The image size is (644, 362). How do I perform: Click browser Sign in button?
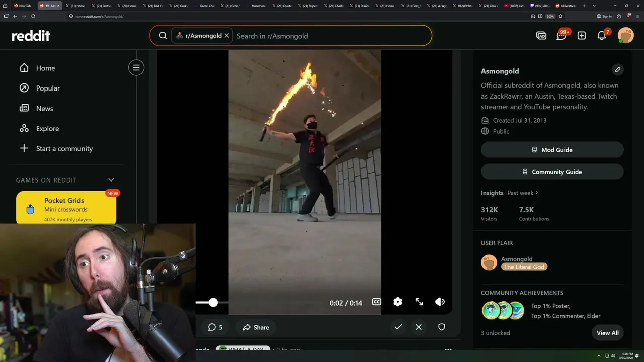click(604, 16)
